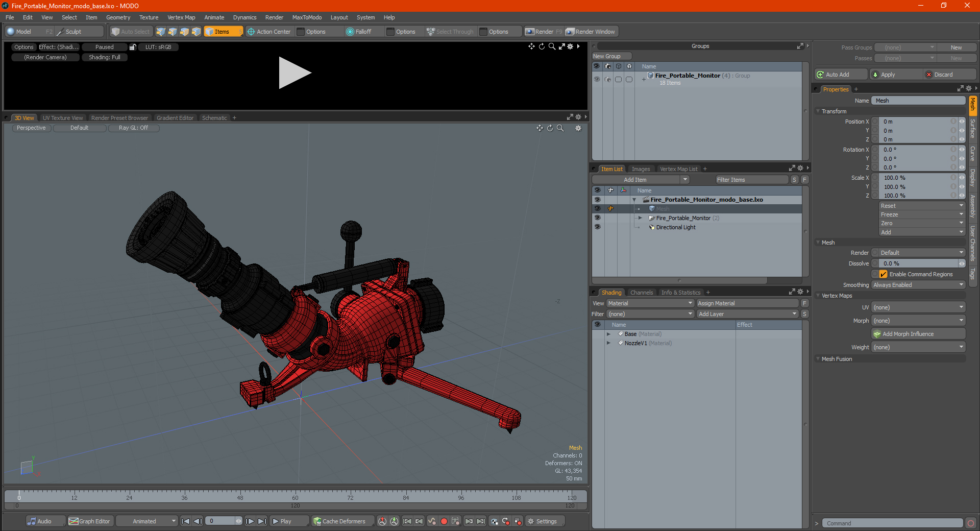Viewport: 980px width, 531px height.
Task: Select Materials selection mode icon
Action: (x=196, y=32)
